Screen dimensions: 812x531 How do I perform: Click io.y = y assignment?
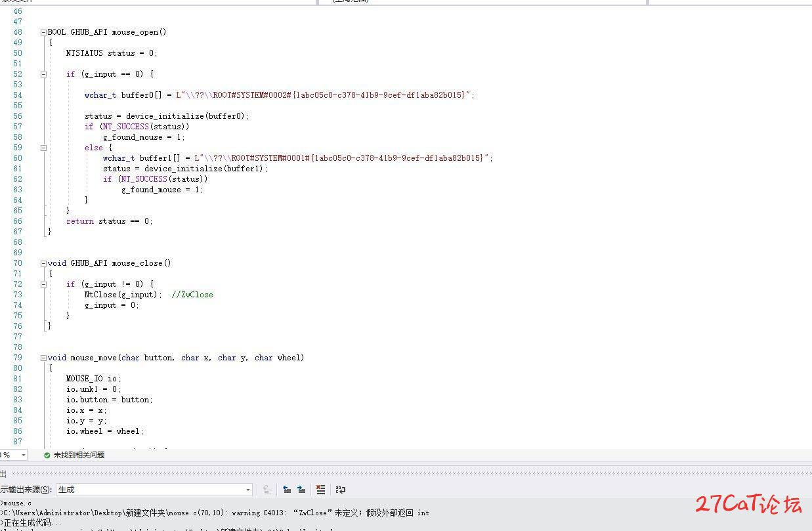tap(87, 421)
